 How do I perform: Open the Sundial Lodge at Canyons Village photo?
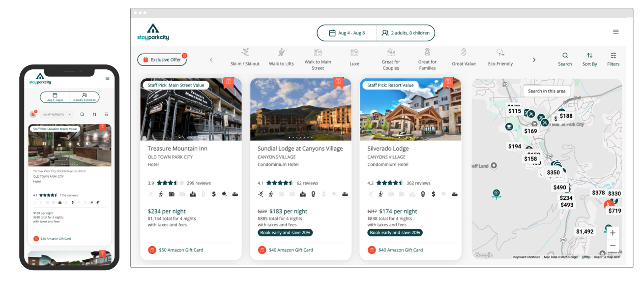[x=301, y=109]
